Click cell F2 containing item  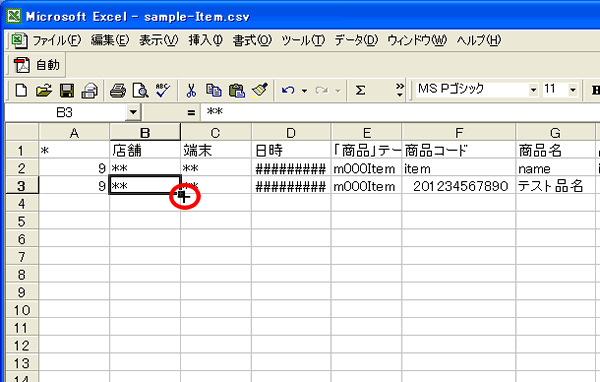(459, 168)
